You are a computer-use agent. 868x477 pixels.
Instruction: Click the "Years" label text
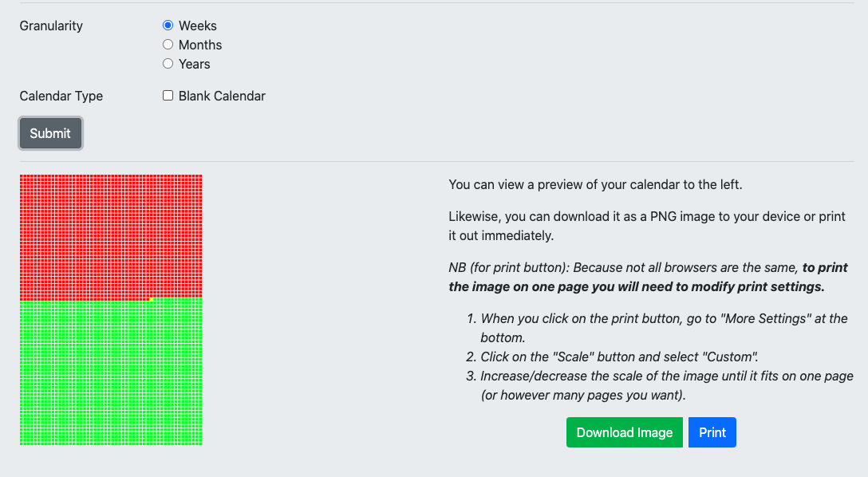[x=195, y=64]
